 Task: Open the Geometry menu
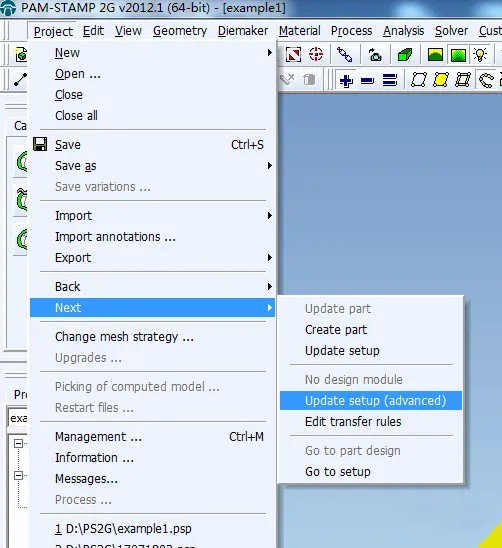coord(180,31)
